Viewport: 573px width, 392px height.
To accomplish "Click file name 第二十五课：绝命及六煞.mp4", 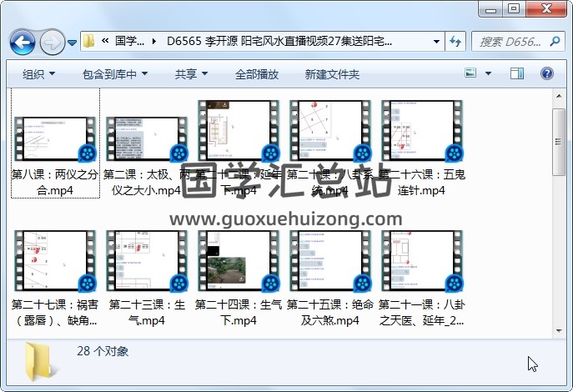I will tap(330, 313).
